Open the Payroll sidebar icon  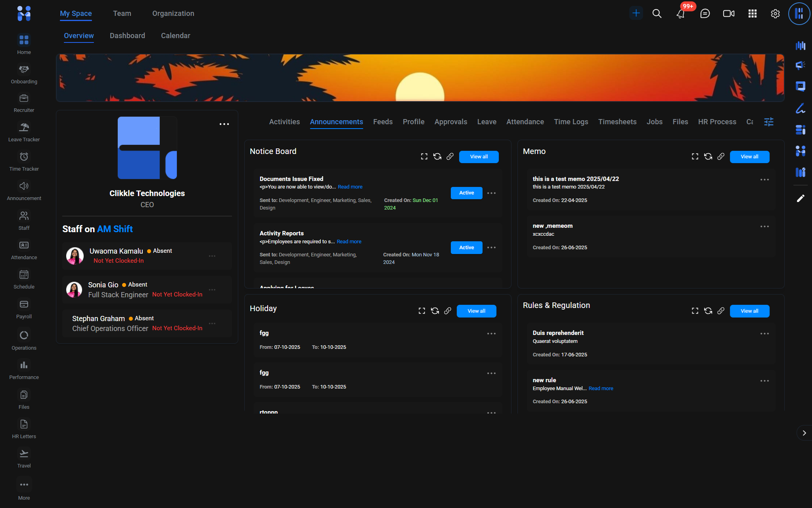pyautogui.click(x=24, y=304)
